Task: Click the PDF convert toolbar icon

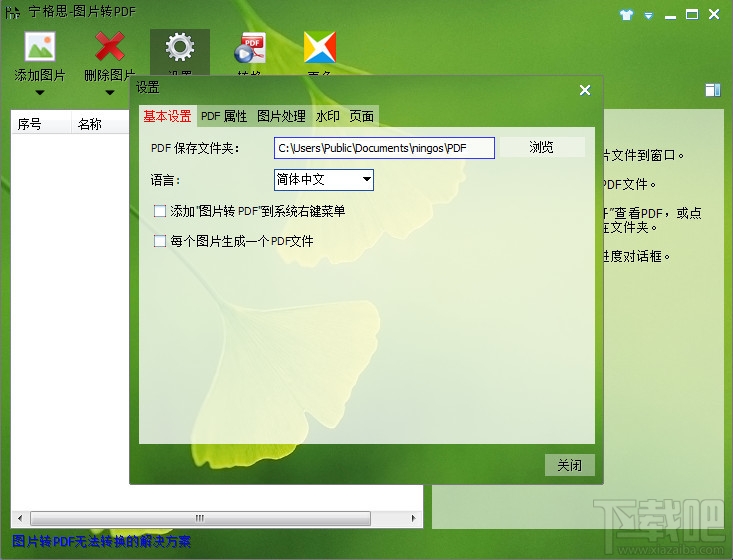Action: 250,47
